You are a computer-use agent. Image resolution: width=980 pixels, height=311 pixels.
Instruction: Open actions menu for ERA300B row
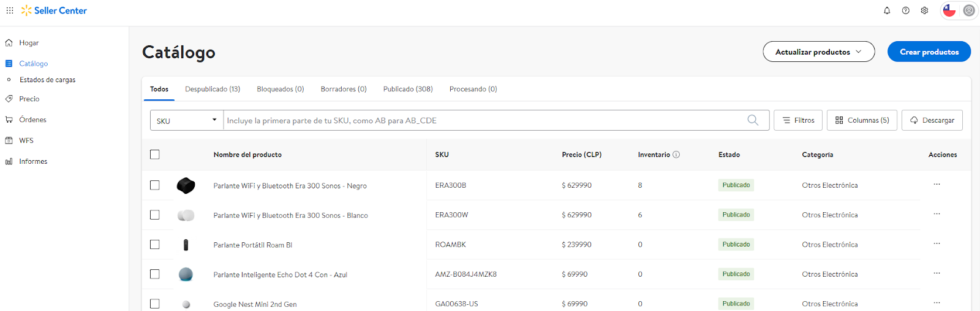tap(937, 185)
